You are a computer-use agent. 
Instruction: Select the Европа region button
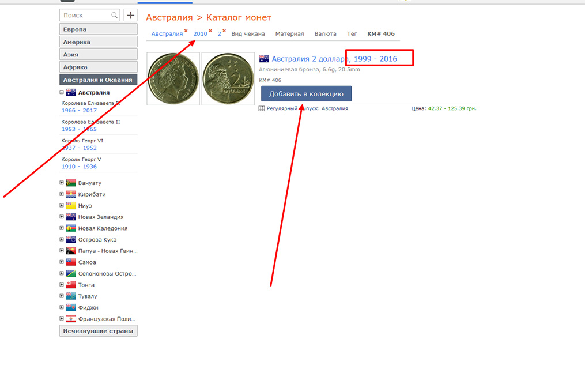click(98, 29)
